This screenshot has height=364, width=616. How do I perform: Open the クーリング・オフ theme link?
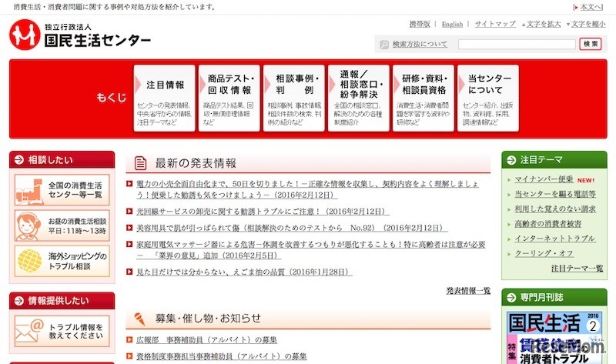544,253
